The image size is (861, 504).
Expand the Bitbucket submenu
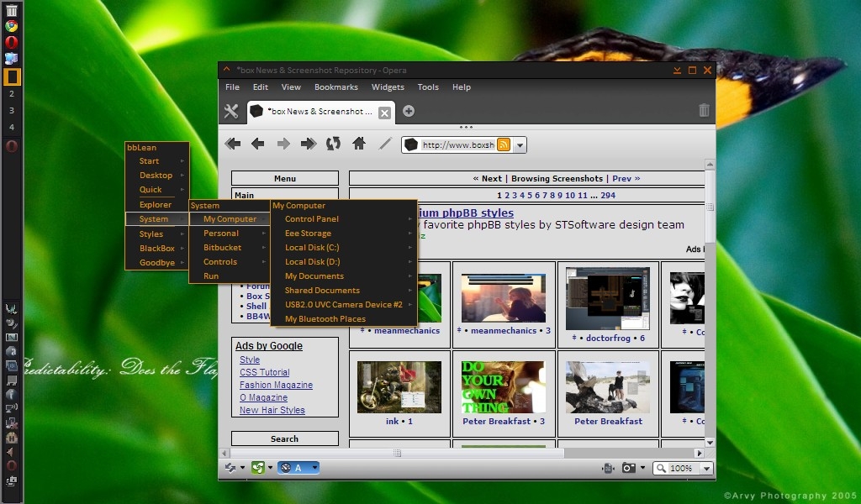(x=230, y=247)
